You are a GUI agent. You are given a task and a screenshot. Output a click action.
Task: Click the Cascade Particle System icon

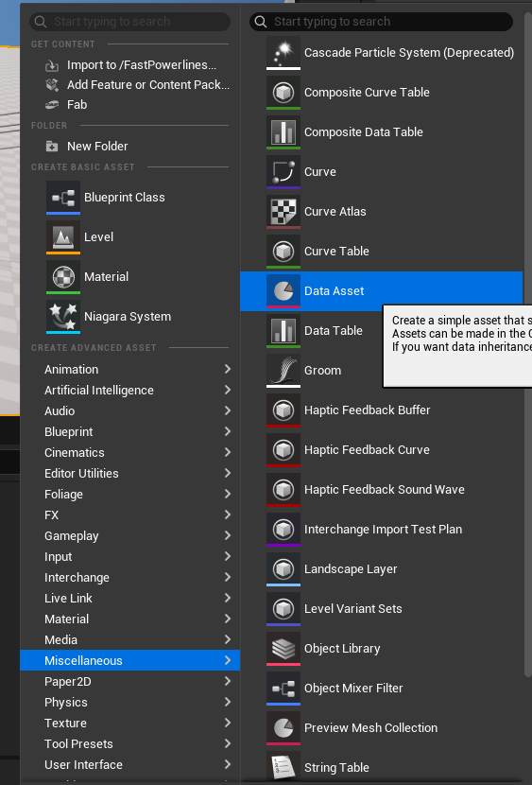[283, 53]
